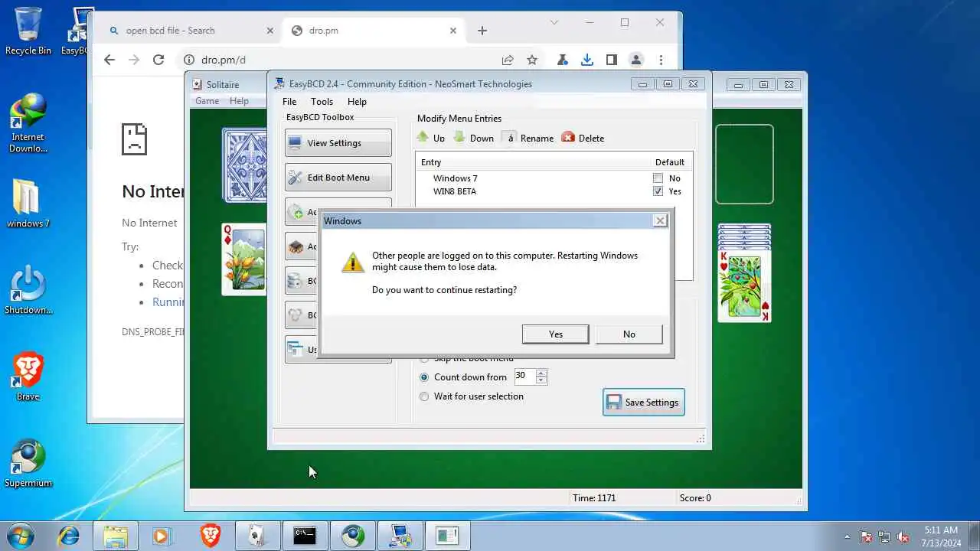This screenshot has width=980, height=551.
Task: Delete the selected boot entry
Action: [x=583, y=138]
